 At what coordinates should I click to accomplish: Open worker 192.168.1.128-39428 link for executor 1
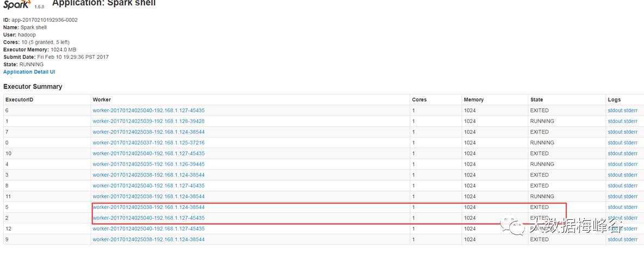coord(149,121)
